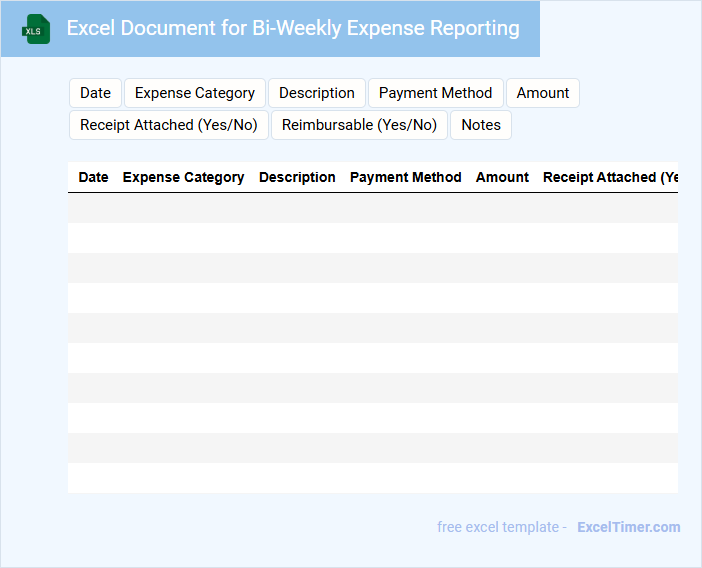702x568 pixels.
Task: Open the ExcelTimer.com link
Action: coord(628,527)
